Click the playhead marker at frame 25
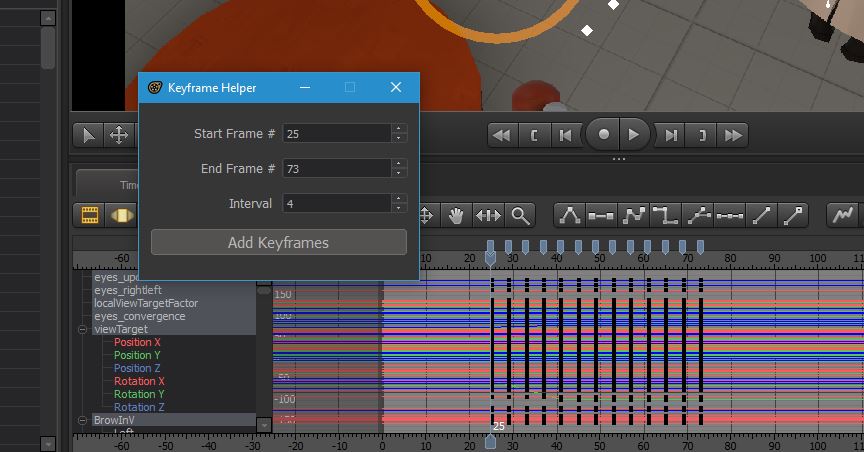 point(490,258)
